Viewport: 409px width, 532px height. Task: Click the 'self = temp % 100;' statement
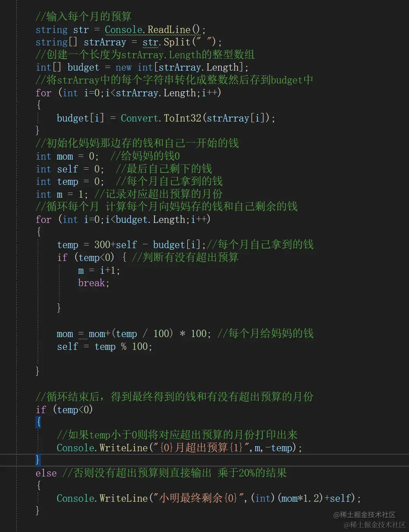[x=104, y=346]
